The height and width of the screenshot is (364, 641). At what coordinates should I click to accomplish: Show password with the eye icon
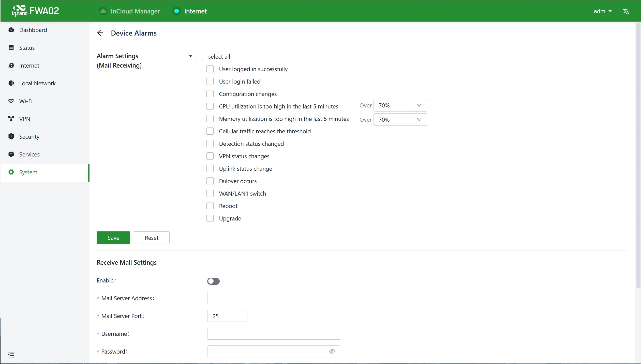pos(332,352)
